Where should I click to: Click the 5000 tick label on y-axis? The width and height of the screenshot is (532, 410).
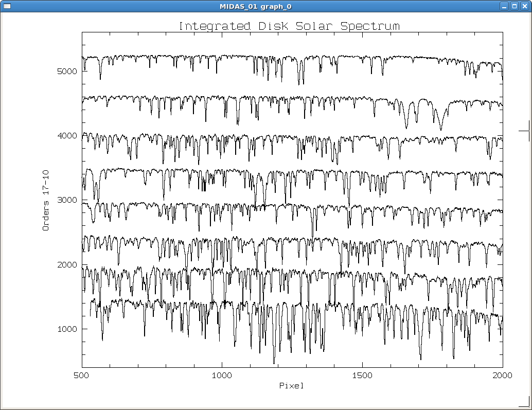tap(66, 72)
